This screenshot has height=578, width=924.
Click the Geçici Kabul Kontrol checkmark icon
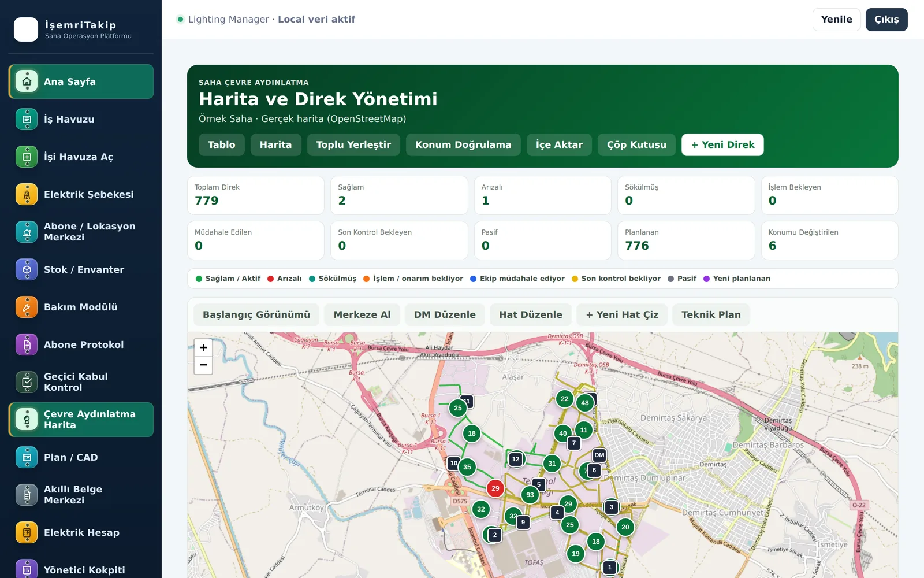(x=27, y=382)
